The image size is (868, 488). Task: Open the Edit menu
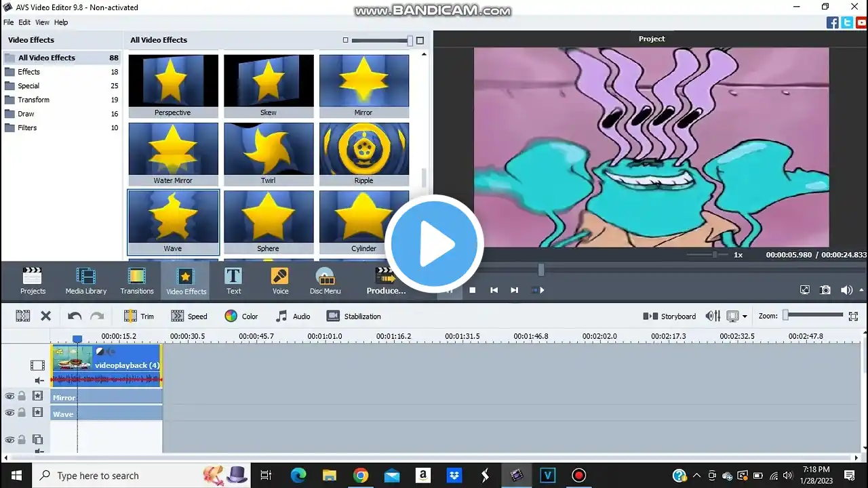(x=24, y=22)
